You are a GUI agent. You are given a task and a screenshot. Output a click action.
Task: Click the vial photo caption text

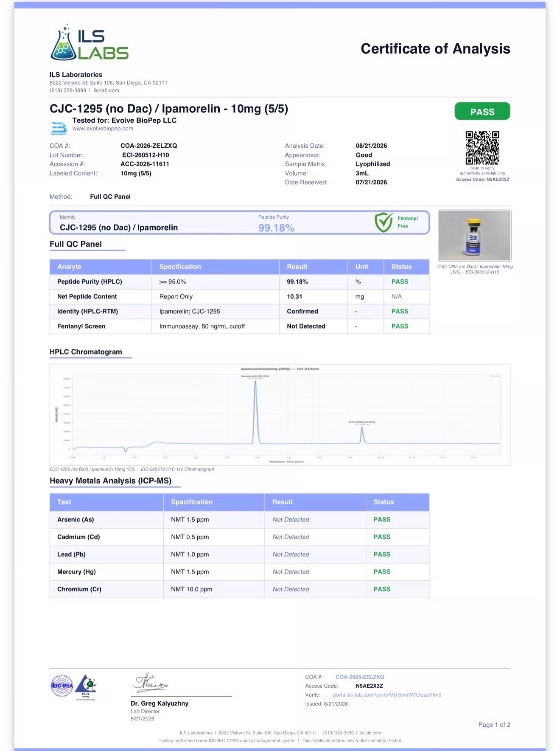475,269
